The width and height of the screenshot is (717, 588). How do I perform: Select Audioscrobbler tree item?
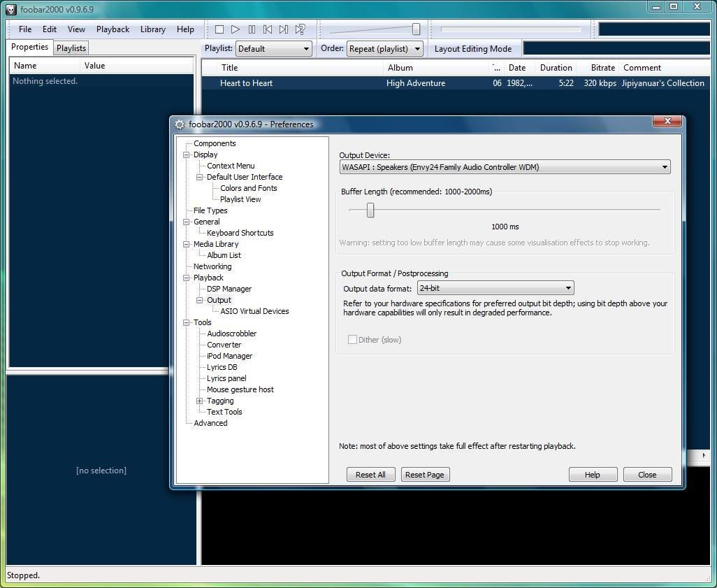click(x=231, y=334)
